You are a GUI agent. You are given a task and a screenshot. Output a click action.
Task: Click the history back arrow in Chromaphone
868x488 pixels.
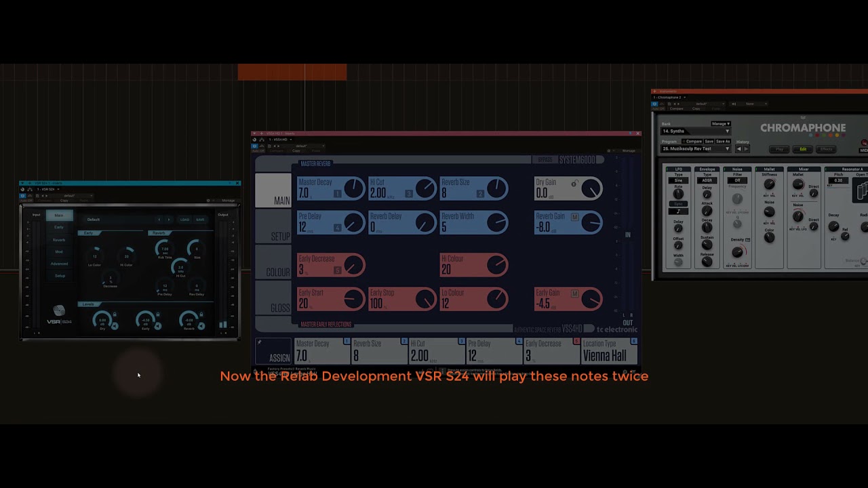(x=739, y=149)
